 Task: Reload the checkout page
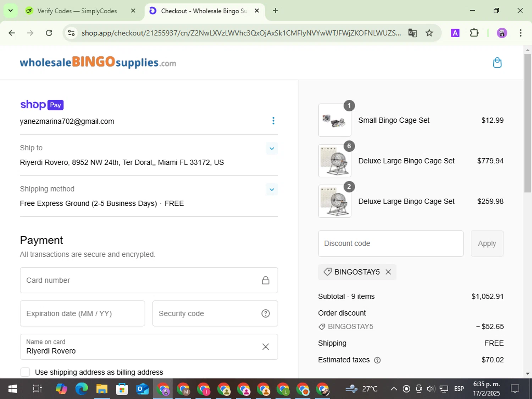[49, 33]
